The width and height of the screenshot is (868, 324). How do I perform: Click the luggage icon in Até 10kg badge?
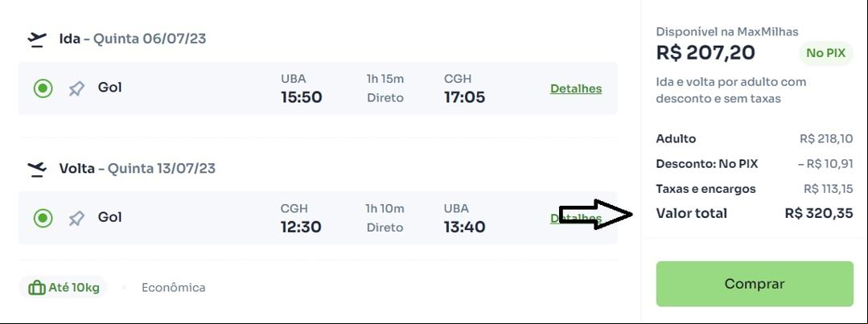(x=36, y=288)
